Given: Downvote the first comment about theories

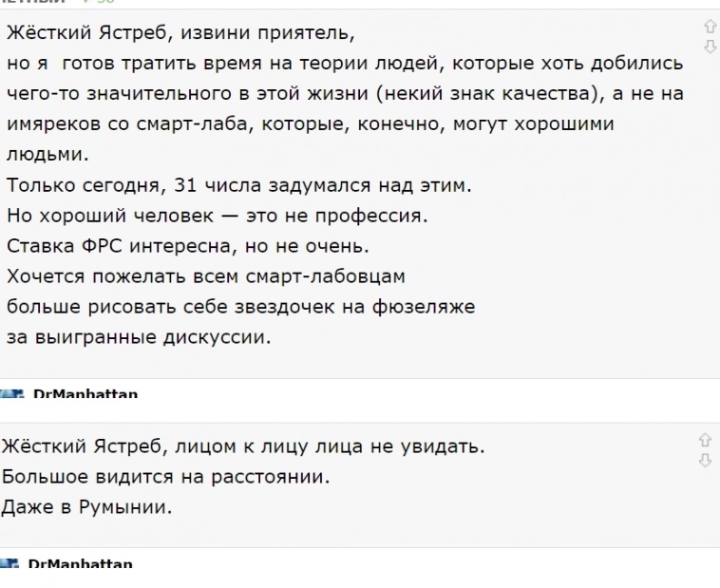Looking at the screenshot, I should [705, 44].
